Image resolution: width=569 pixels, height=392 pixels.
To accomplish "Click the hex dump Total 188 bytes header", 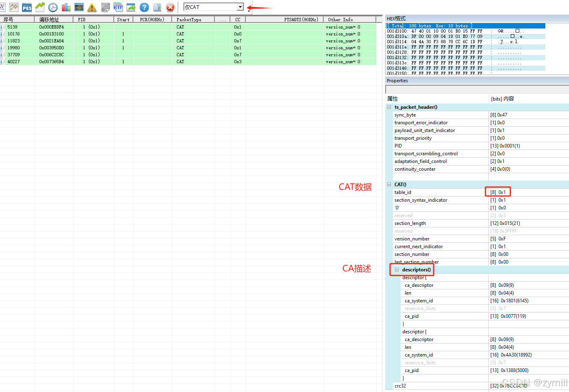I will coord(466,26).
